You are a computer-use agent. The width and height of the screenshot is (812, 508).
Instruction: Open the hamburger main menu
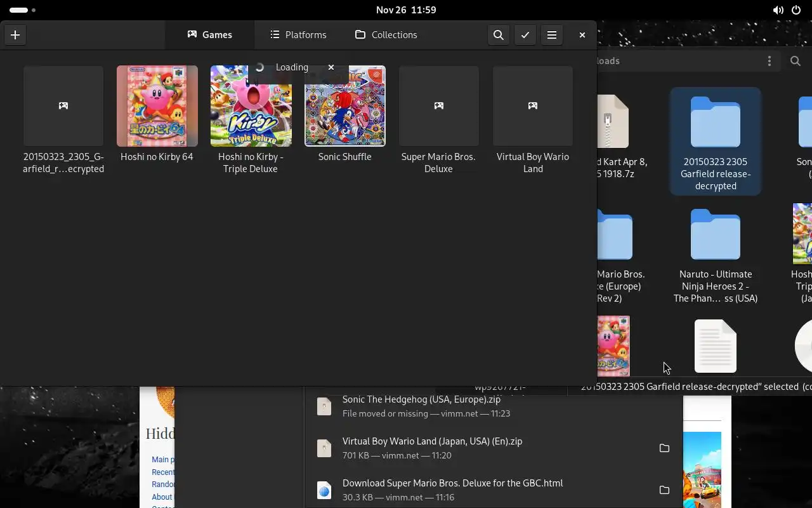coord(552,35)
